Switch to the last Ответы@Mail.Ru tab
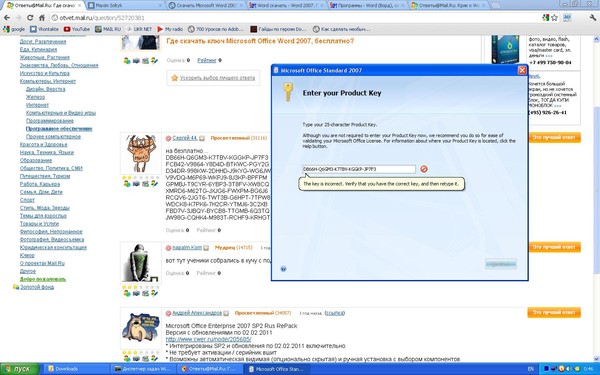The width and height of the screenshot is (600, 375). (448, 5)
